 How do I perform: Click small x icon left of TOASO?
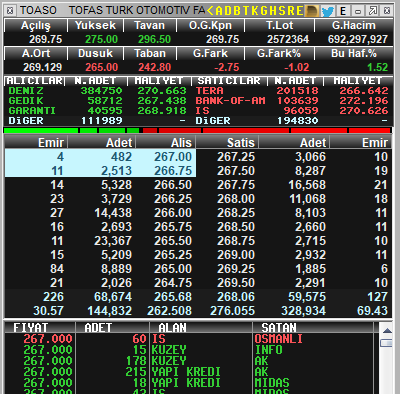(x=10, y=11)
